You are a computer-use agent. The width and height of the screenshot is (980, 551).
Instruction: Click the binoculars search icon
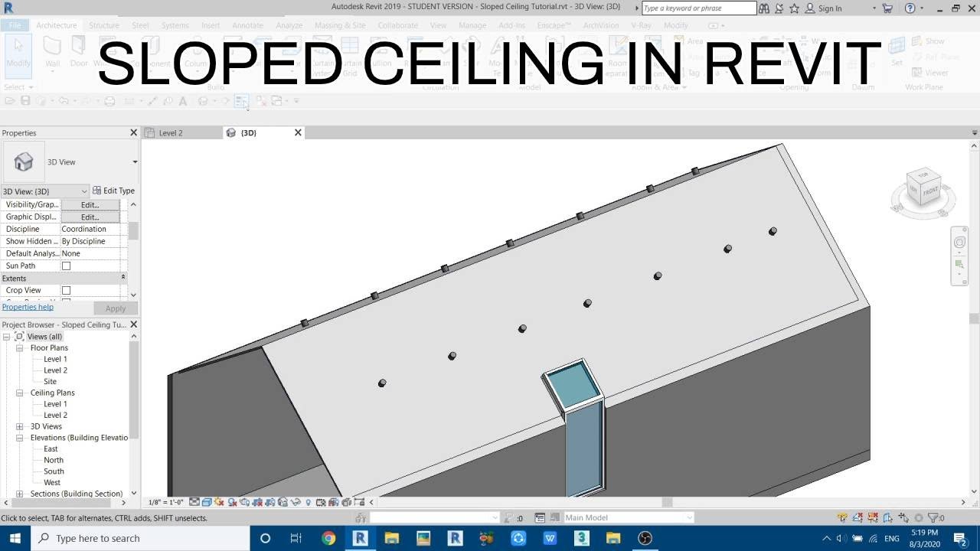(x=764, y=8)
